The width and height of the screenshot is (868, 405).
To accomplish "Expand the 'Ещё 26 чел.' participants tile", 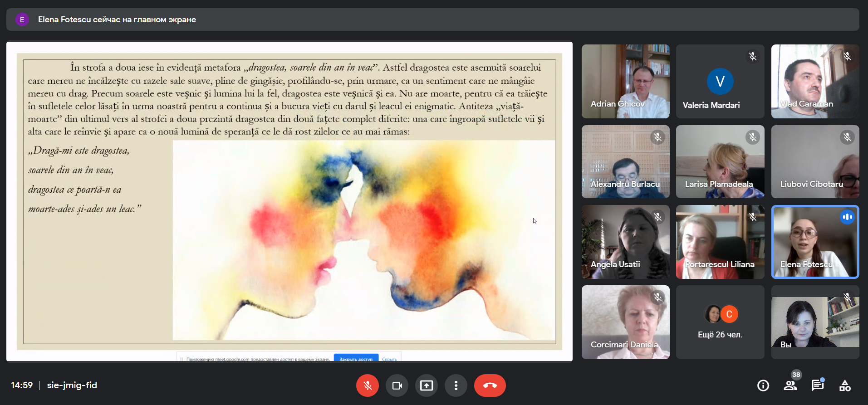I will pos(720,322).
